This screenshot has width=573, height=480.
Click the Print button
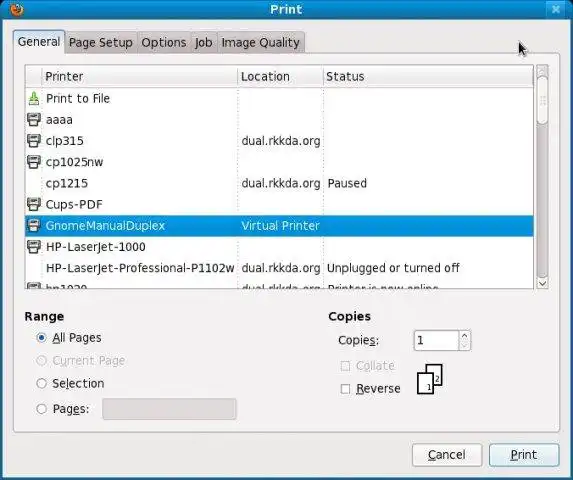coord(524,454)
